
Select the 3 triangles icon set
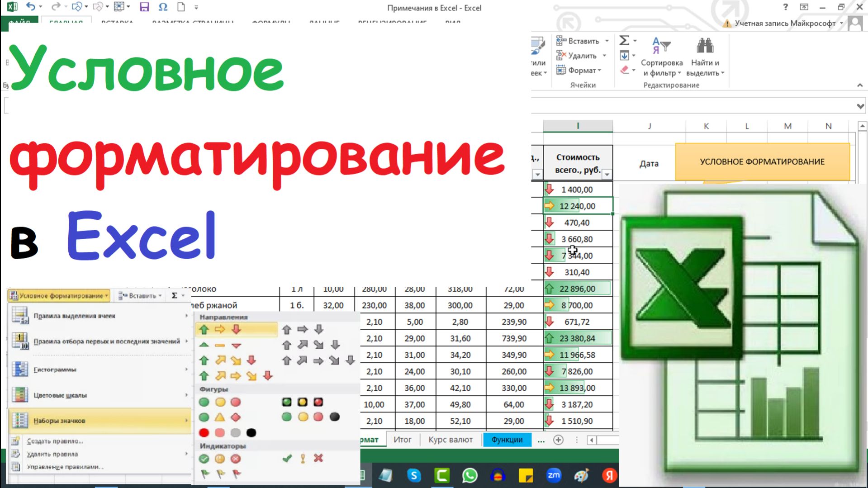tap(220, 345)
